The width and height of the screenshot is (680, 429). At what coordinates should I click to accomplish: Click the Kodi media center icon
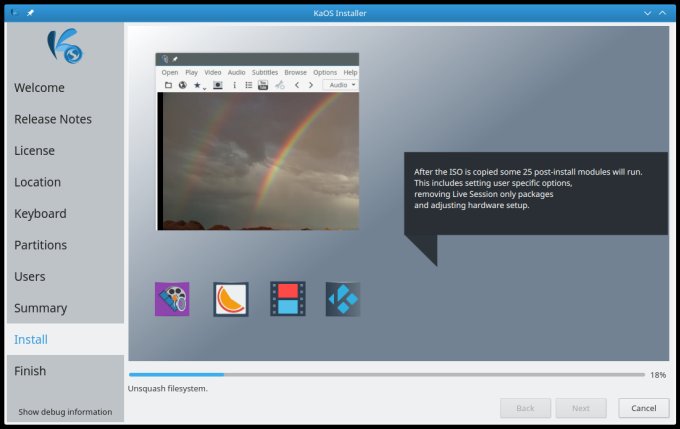point(343,299)
